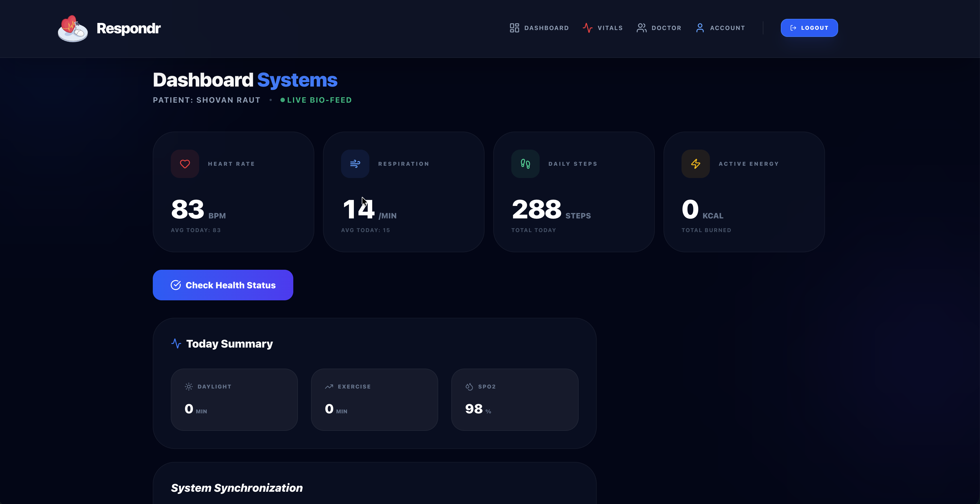
Task: Open the Account menu item
Action: click(x=720, y=28)
